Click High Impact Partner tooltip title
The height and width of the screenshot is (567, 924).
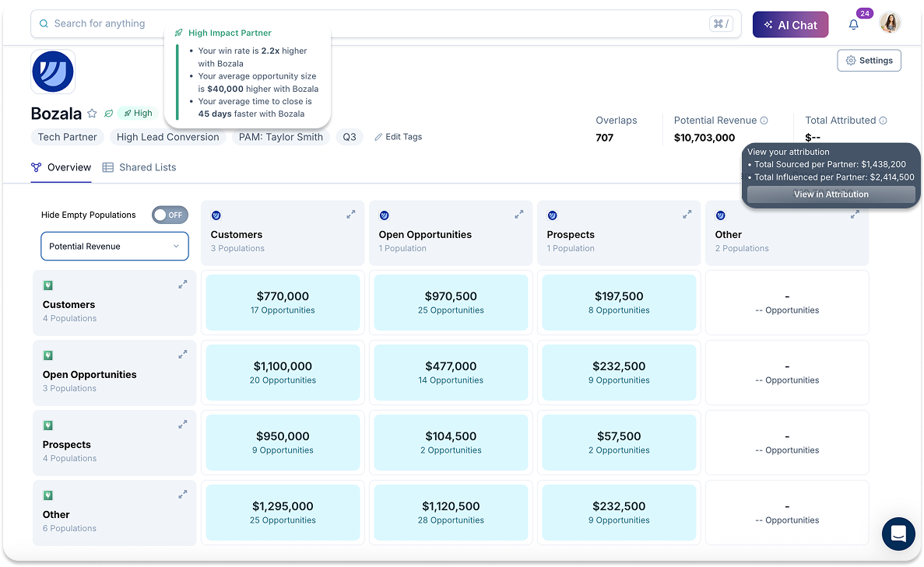pyautogui.click(x=230, y=33)
